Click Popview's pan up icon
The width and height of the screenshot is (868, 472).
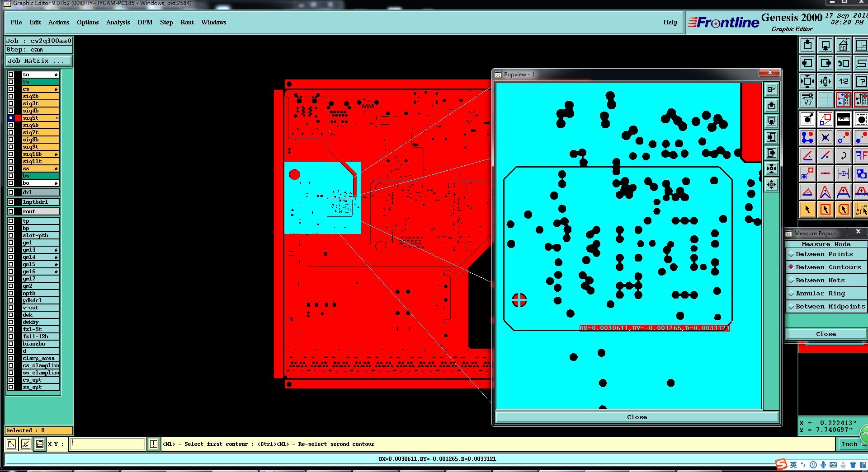772,105
